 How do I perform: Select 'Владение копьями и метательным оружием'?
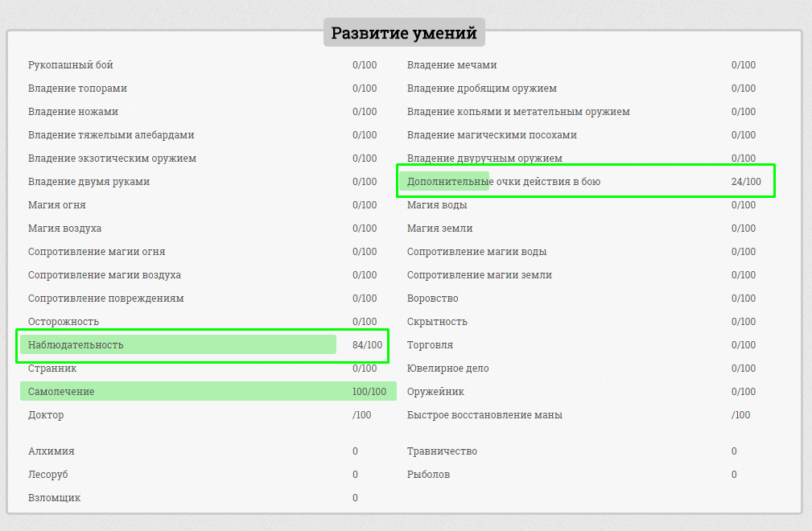coord(518,111)
